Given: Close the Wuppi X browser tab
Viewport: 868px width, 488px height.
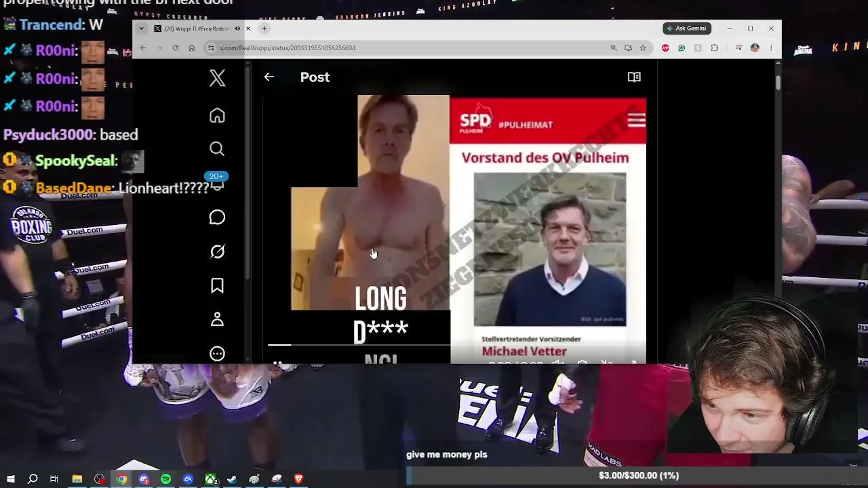Looking at the screenshot, I should (x=248, y=28).
